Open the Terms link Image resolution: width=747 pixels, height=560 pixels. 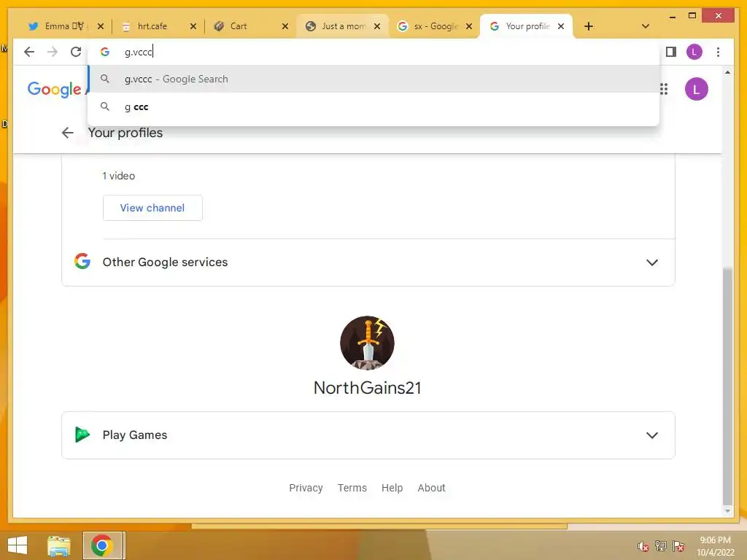(x=352, y=488)
